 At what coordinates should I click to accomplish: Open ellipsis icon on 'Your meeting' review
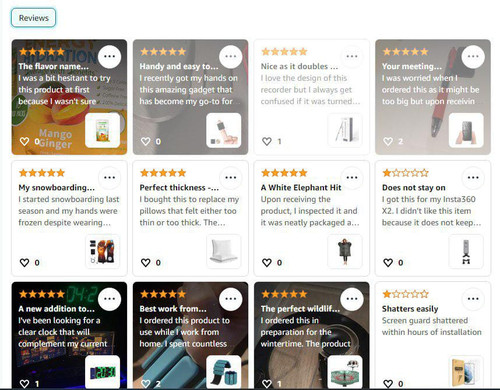point(473,56)
